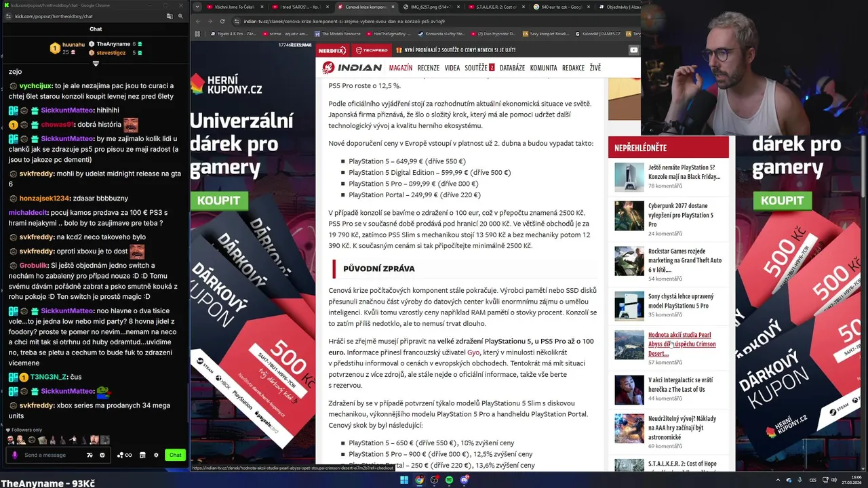The image size is (868, 488).
Task: Click KOUPIT button on left ad
Action: click(218, 201)
